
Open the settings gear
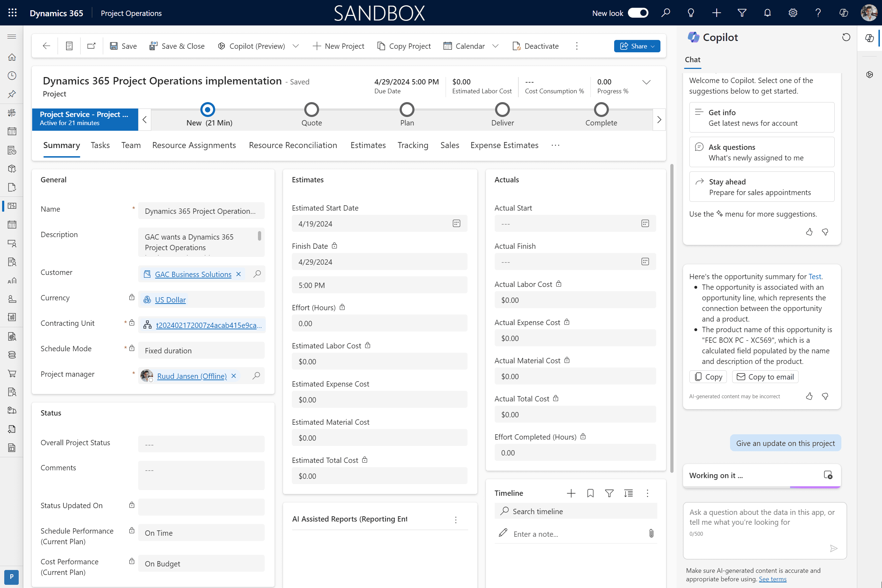793,13
